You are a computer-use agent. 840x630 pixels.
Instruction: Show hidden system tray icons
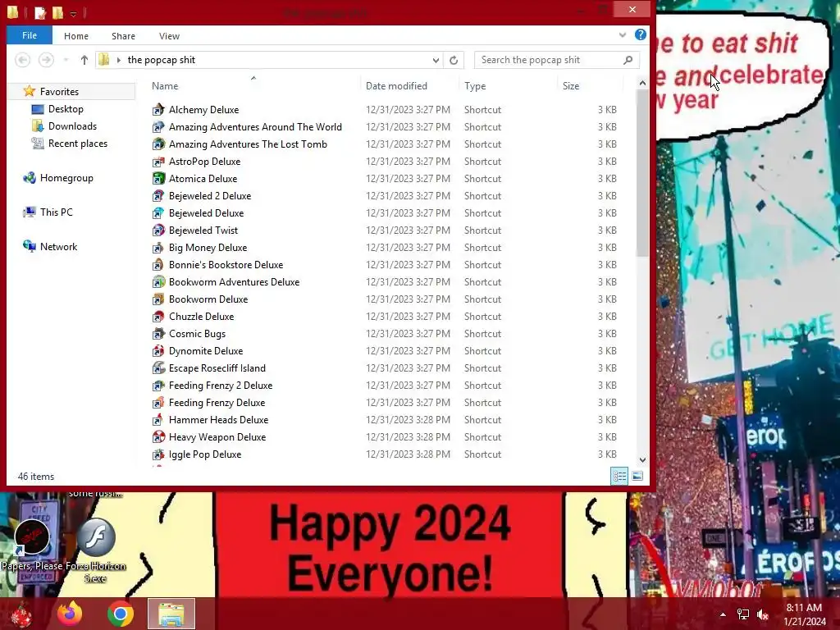(x=723, y=614)
